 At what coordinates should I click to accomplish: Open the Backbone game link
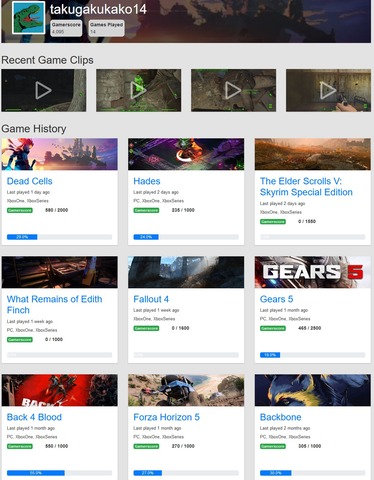280,417
